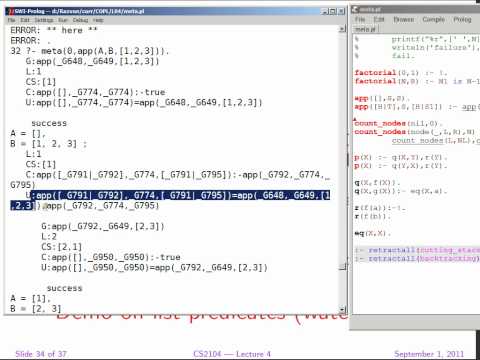This screenshot has height=360, width=480.
Task: Click the line 'G:app(_G648,_G649,[1,2,3])'
Action: 92,61
